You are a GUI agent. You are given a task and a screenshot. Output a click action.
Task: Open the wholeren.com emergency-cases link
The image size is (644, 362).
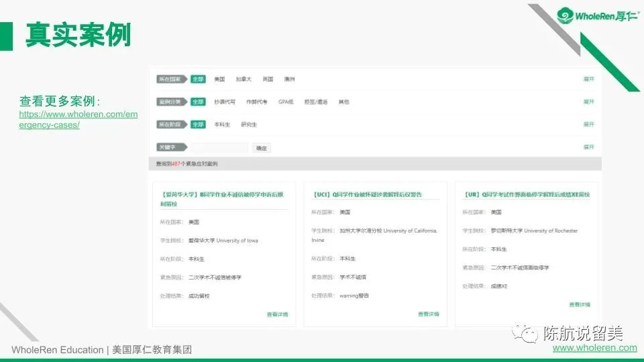[78, 120]
